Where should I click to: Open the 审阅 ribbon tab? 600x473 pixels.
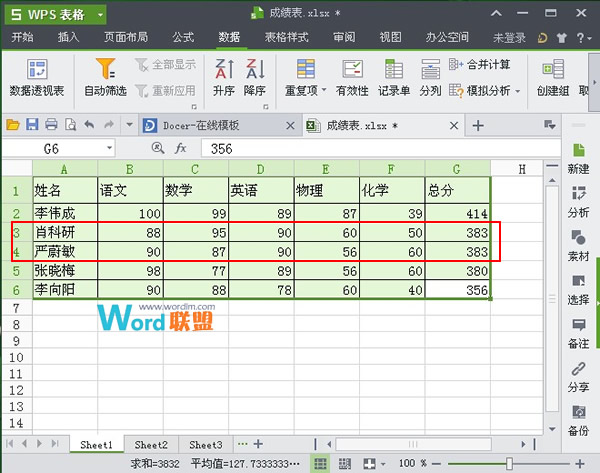[x=344, y=37]
